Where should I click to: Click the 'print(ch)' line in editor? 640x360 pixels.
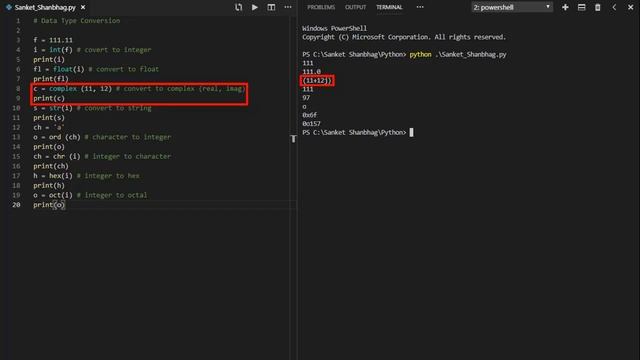(51, 166)
